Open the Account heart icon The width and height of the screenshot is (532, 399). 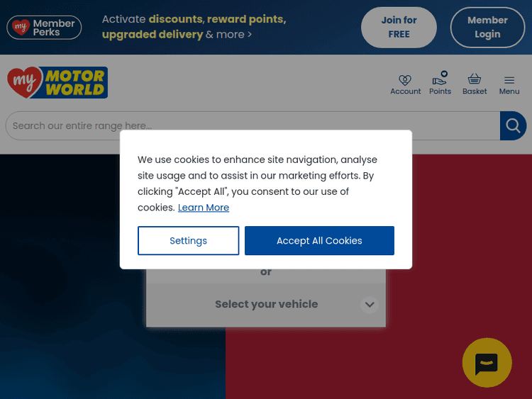[x=405, y=80]
